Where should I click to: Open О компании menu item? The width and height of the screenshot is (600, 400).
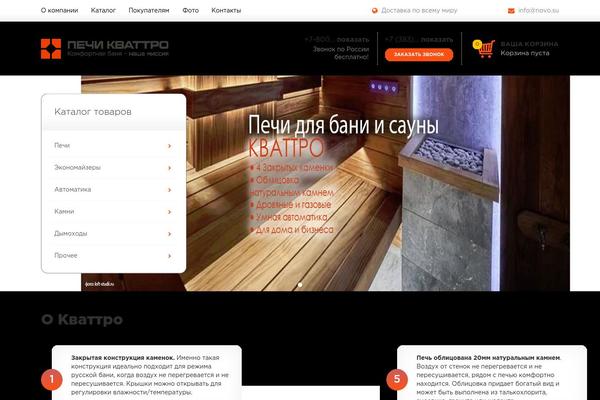tap(59, 10)
